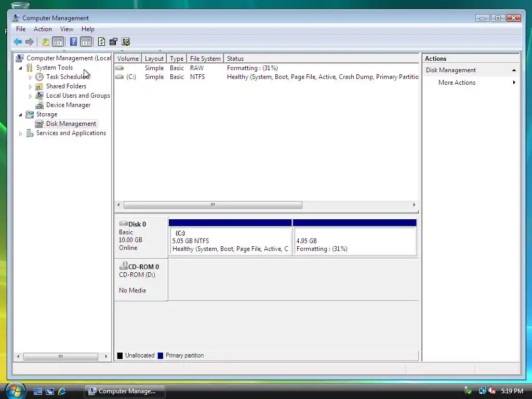
Task: Click the black Unallocated legend swatch
Action: (120, 355)
